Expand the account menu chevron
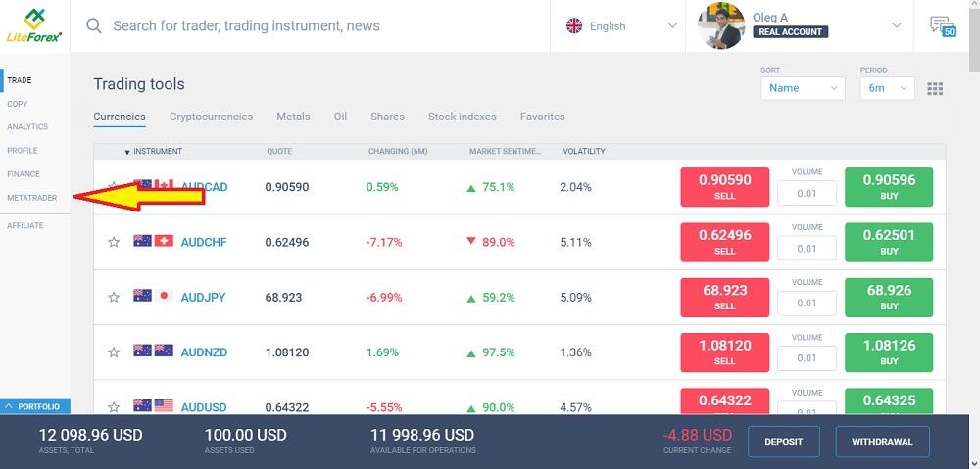Viewport: 980px width, 469px height. [x=896, y=26]
